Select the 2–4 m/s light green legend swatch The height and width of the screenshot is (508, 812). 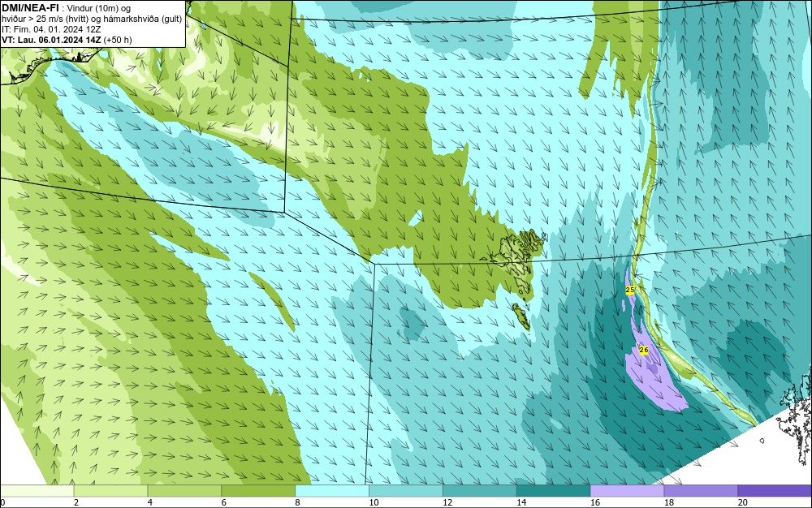click(x=110, y=491)
